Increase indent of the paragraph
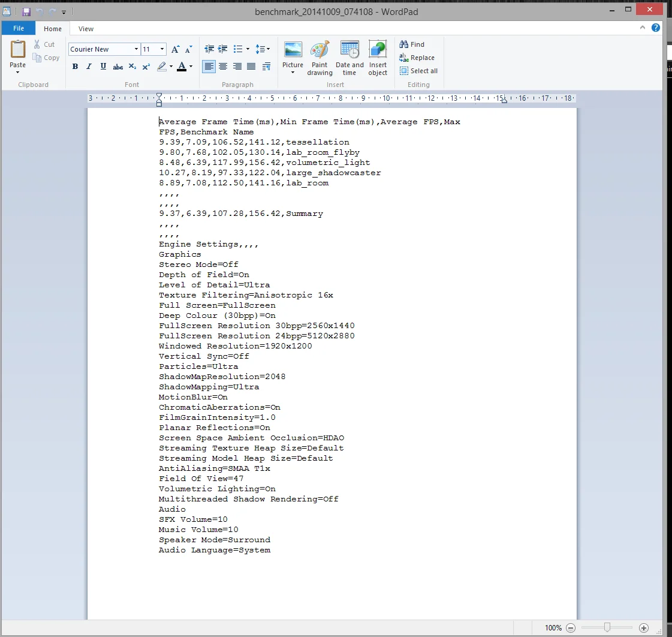672x637 pixels. click(223, 49)
